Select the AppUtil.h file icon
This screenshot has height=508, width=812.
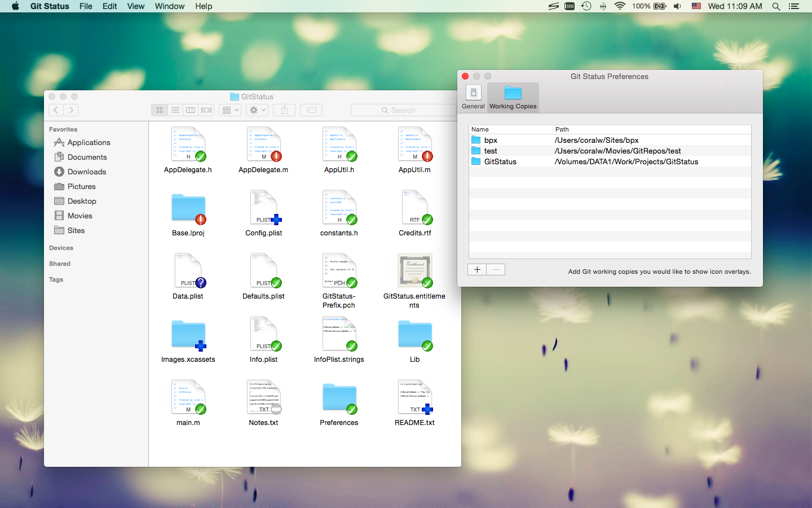(x=339, y=144)
